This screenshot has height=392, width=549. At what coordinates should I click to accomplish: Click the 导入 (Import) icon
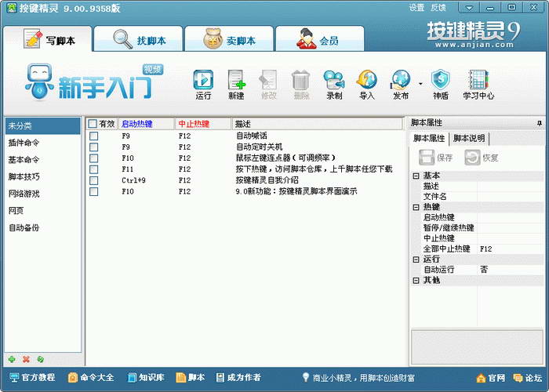pos(366,84)
